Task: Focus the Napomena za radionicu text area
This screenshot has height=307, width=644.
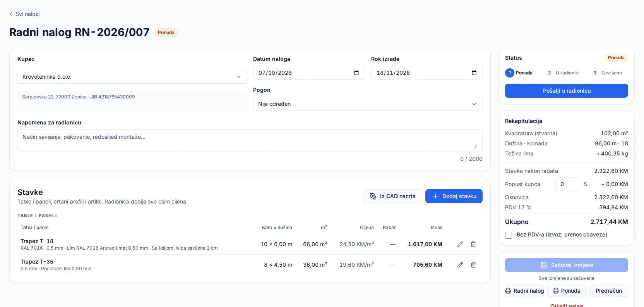Action: pyautogui.click(x=250, y=141)
